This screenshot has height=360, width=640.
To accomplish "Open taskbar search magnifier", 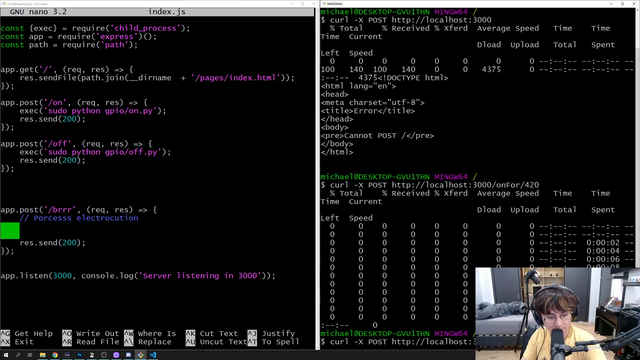I will [x=18, y=355].
